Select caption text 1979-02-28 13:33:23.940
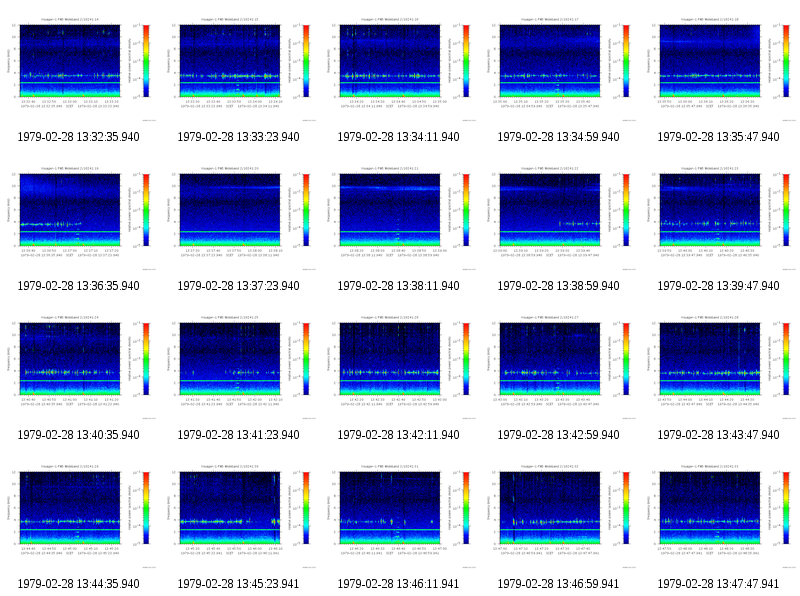Image resolution: width=800 pixels, height=596 pixels. pos(238,137)
